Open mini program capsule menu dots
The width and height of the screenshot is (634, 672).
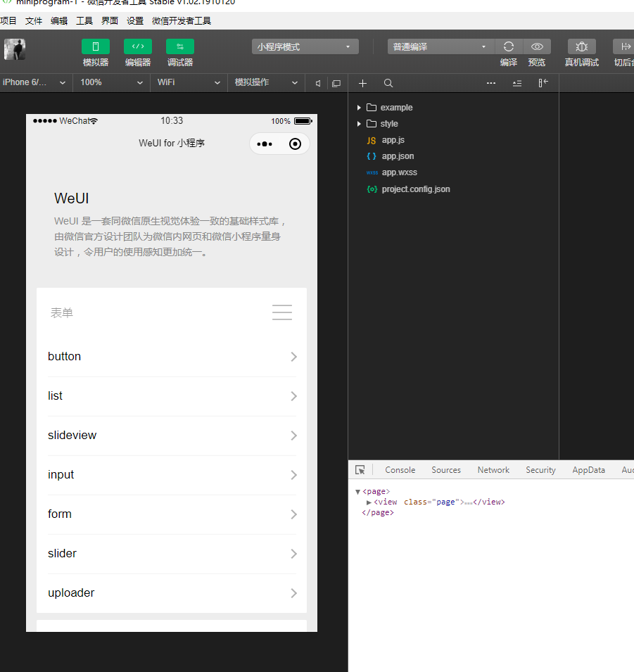coord(265,144)
